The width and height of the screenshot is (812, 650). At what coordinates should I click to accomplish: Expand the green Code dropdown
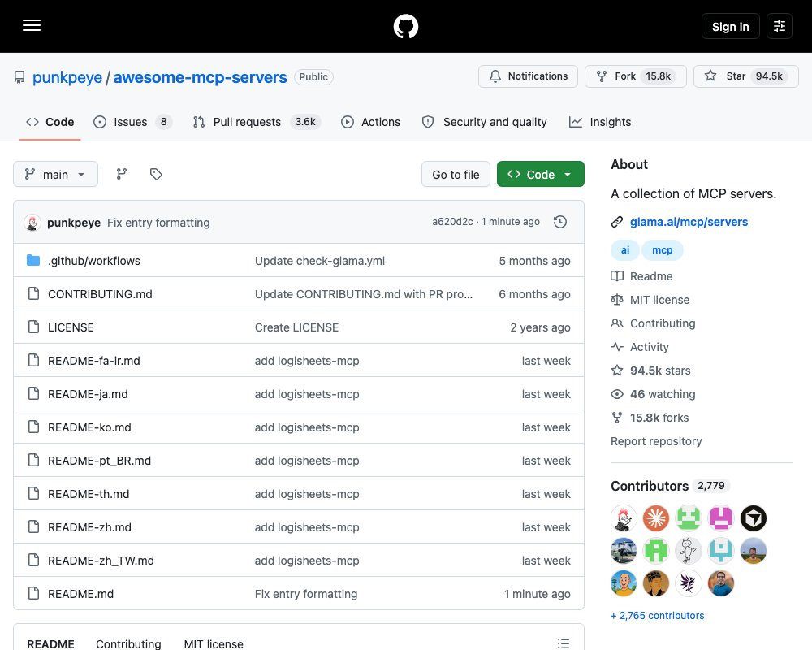(x=540, y=174)
